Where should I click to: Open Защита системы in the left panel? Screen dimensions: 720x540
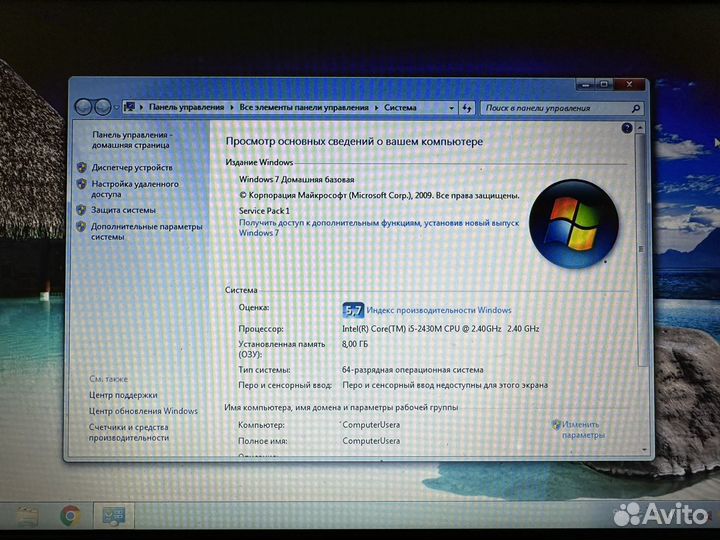tap(124, 210)
